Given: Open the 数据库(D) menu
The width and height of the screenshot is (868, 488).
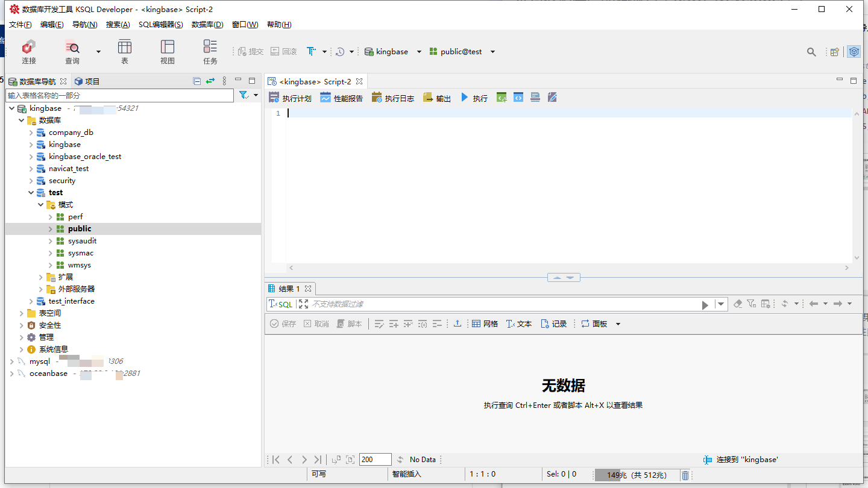Looking at the screenshot, I should [x=207, y=25].
